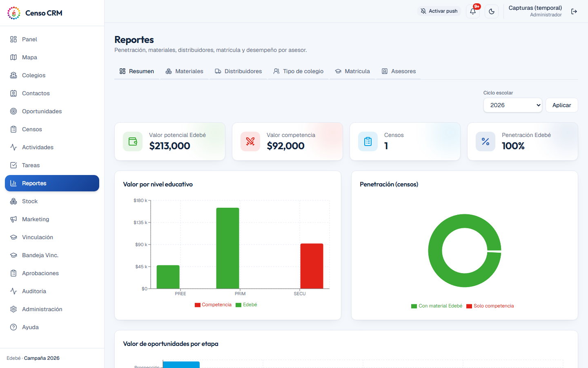Click the Penetración (censos) heading
The image size is (588, 368).
click(389, 184)
